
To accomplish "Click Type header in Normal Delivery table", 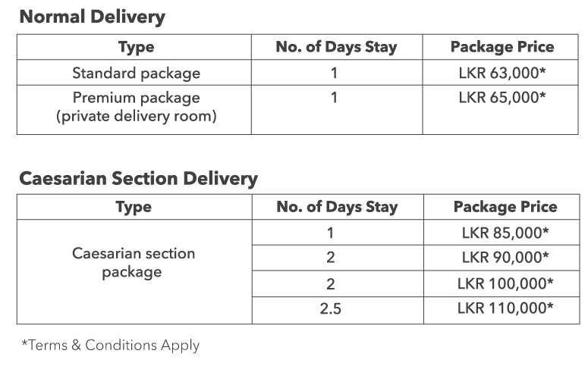I will 136,47.
